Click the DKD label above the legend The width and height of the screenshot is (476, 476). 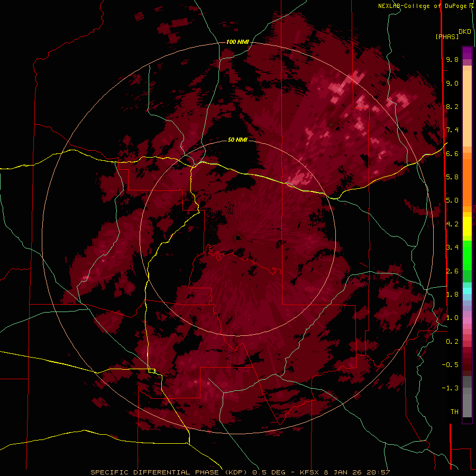coord(465,32)
